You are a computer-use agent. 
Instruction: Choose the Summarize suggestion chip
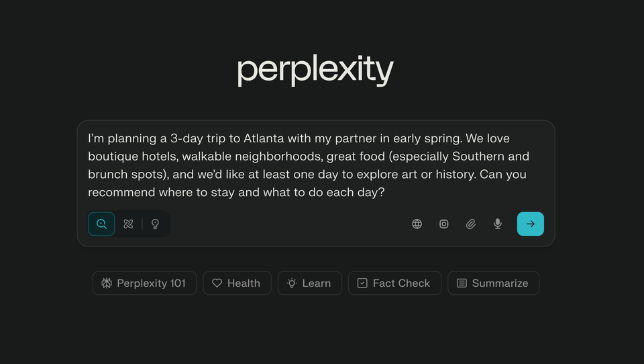tap(493, 283)
